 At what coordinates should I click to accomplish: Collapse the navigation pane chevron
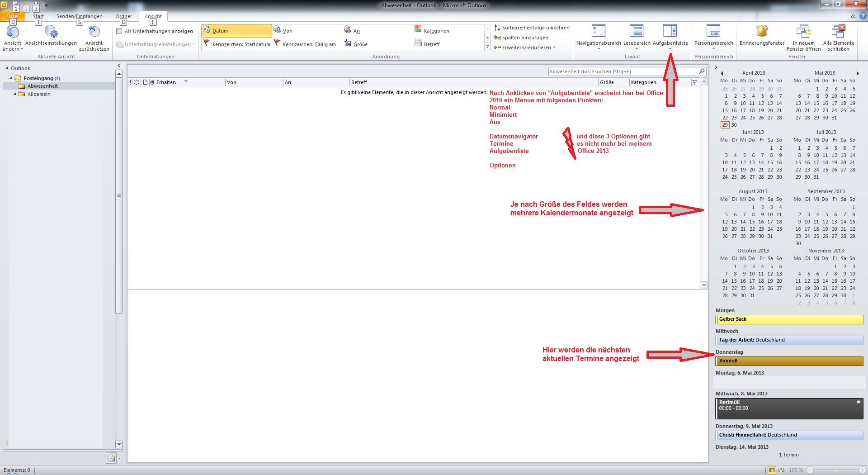coord(119,66)
